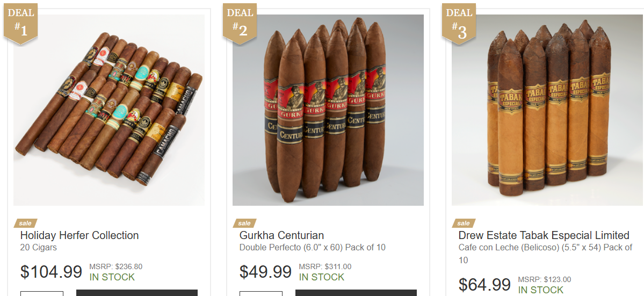
Task: Click the Deal #2 gold ribbon badge
Action: [x=240, y=24]
